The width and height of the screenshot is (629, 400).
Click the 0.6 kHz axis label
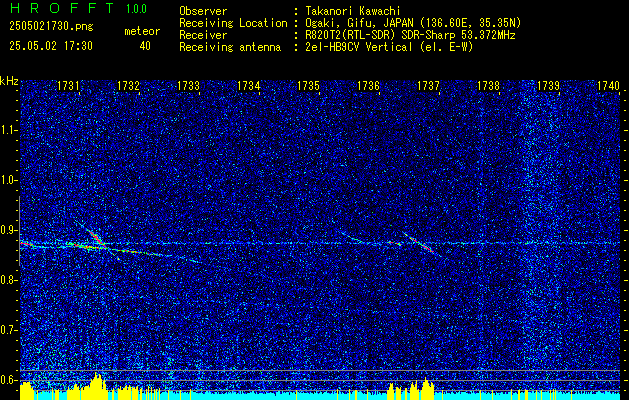pos(8,380)
